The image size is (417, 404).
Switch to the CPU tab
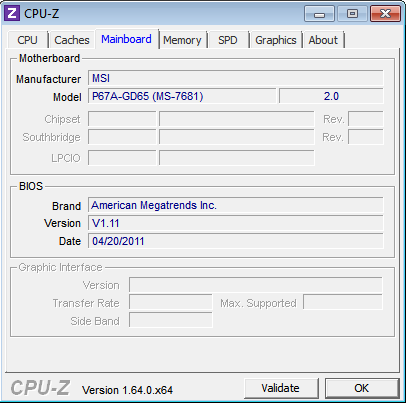click(27, 40)
